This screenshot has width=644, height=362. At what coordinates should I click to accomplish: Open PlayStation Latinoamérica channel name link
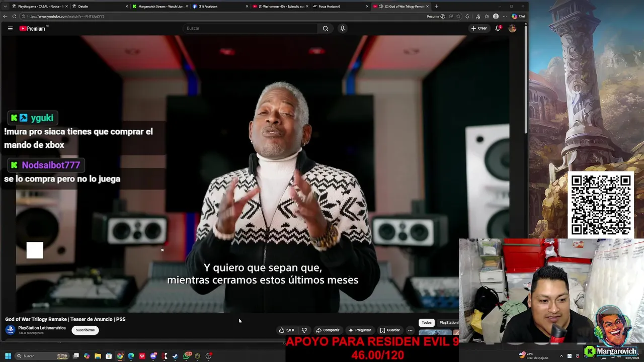(x=42, y=328)
